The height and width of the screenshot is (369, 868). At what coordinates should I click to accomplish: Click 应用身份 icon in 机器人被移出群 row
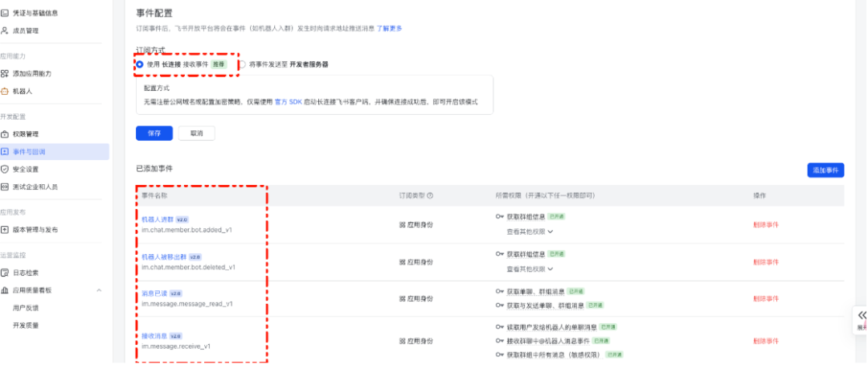(403, 262)
